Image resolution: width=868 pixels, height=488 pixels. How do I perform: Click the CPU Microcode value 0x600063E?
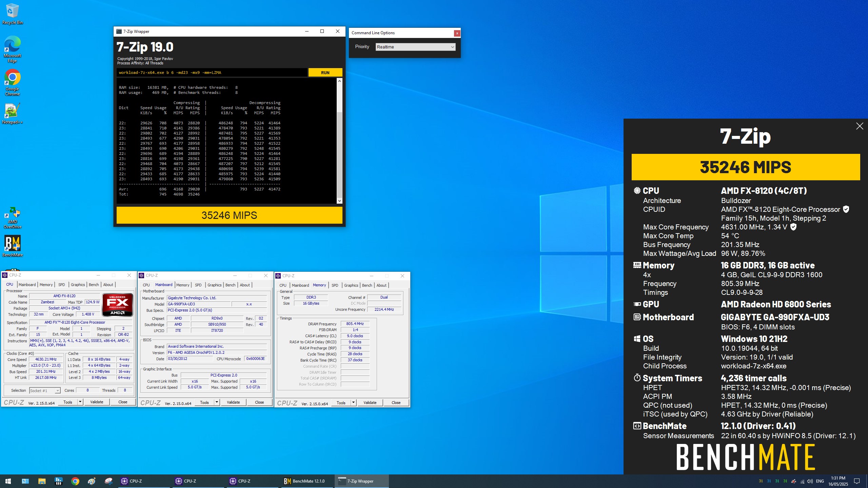tap(256, 359)
